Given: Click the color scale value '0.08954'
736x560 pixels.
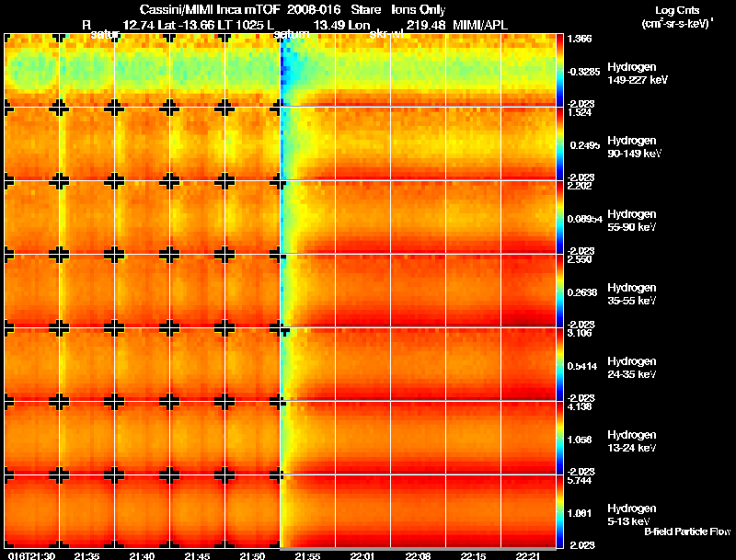Looking at the screenshot, I should point(585,219).
